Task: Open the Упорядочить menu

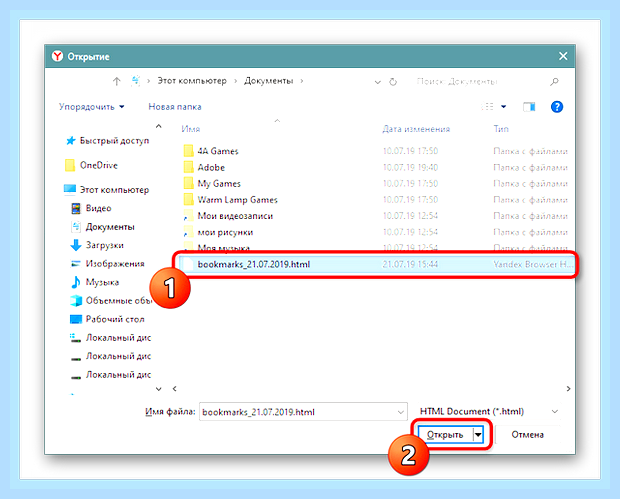Action: (x=92, y=107)
